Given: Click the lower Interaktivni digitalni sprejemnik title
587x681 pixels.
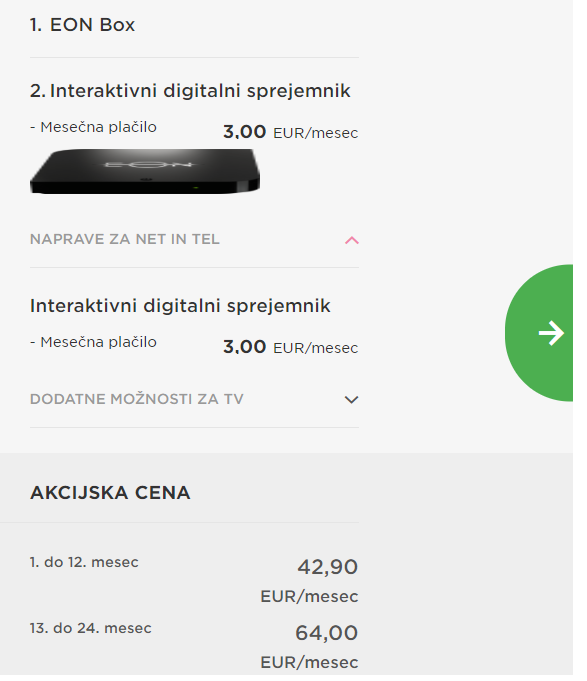Looking at the screenshot, I should click(x=180, y=306).
